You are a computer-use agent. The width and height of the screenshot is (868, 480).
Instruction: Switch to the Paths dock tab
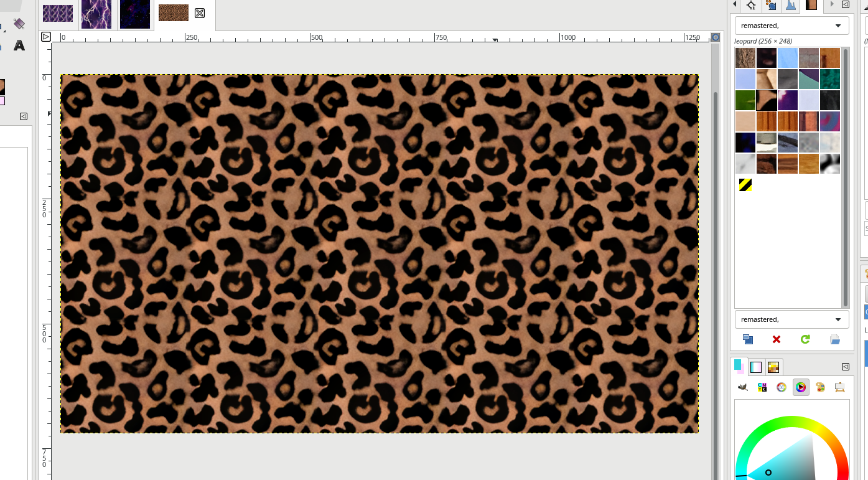tap(751, 5)
